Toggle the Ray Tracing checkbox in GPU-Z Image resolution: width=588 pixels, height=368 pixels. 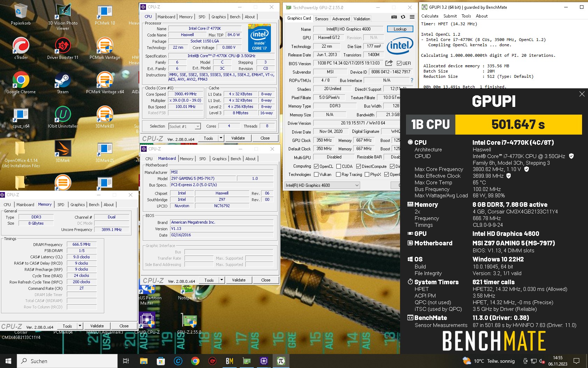338,175
